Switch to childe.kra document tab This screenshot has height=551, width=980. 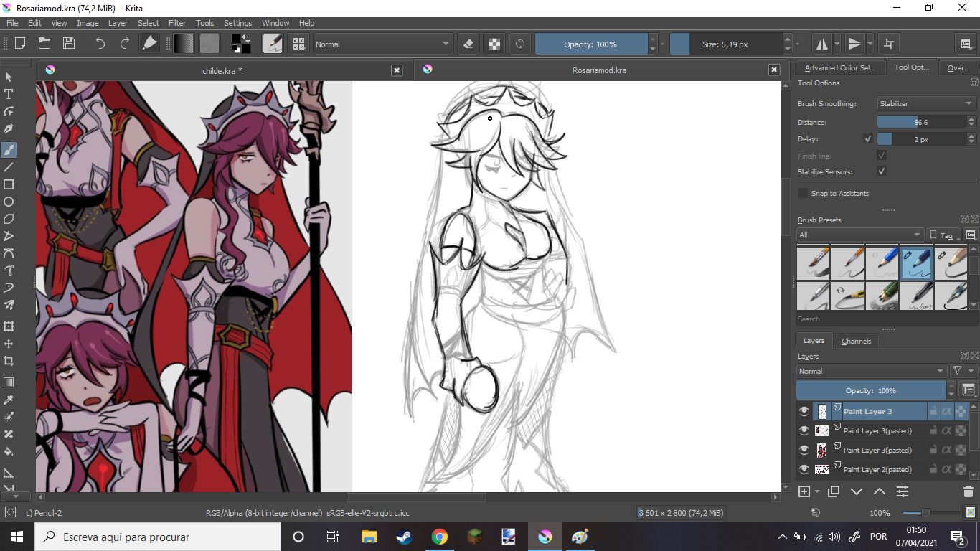(222, 70)
